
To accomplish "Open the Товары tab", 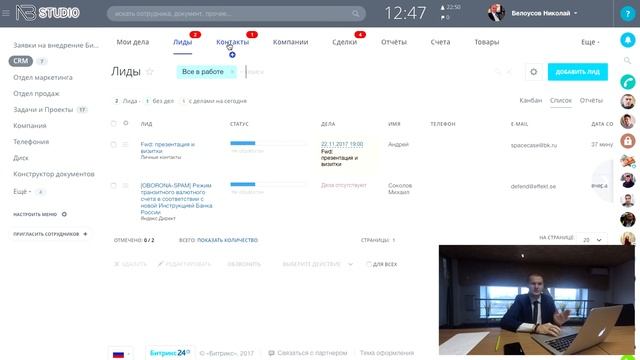I will point(487,42).
